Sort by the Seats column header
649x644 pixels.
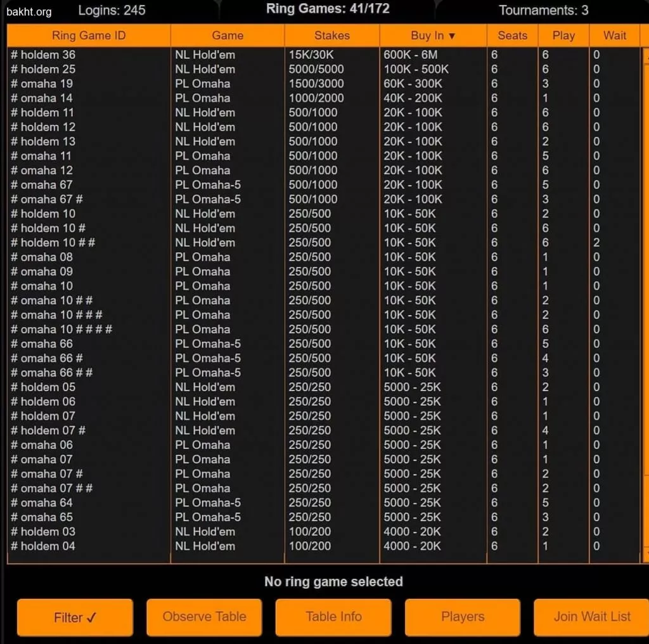tap(512, 35)
